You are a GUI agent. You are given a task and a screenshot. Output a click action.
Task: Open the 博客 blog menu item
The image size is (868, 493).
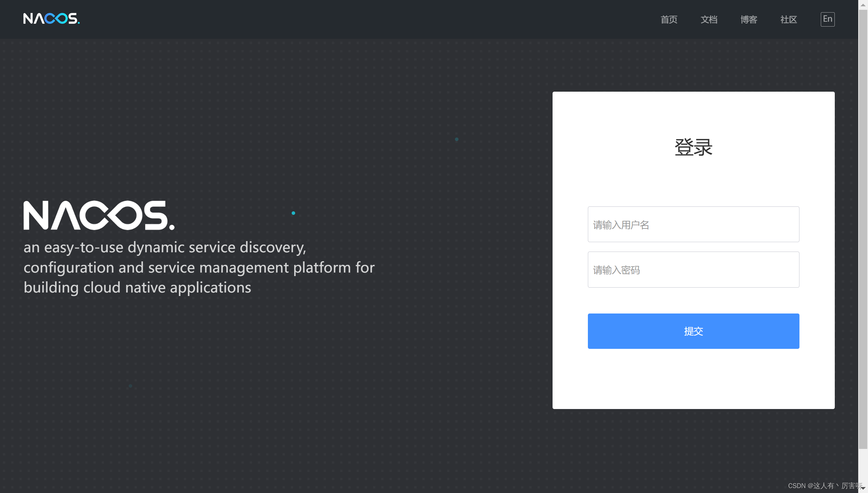[x=749, y=19]
